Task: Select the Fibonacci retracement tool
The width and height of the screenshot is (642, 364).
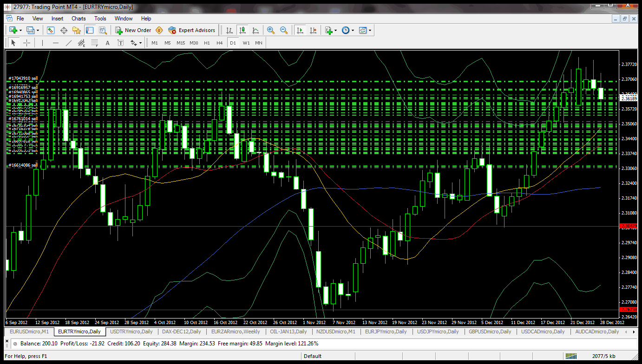Action: [x=95, y=43]
